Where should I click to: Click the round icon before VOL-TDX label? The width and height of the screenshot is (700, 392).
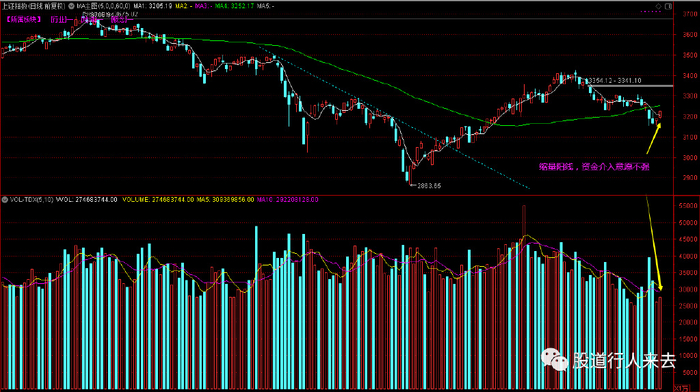(5, 200)
